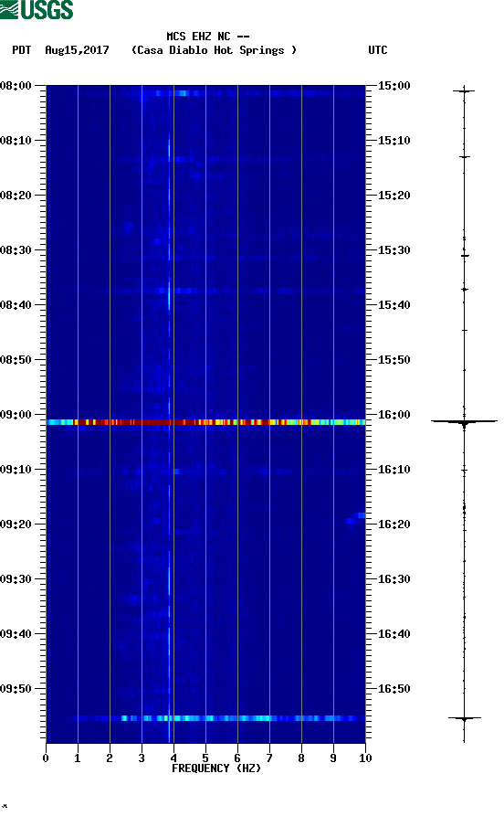The image size is (504, 816).
Task: Click the 09:20 PDT time label
Action: tap(16, 525)
